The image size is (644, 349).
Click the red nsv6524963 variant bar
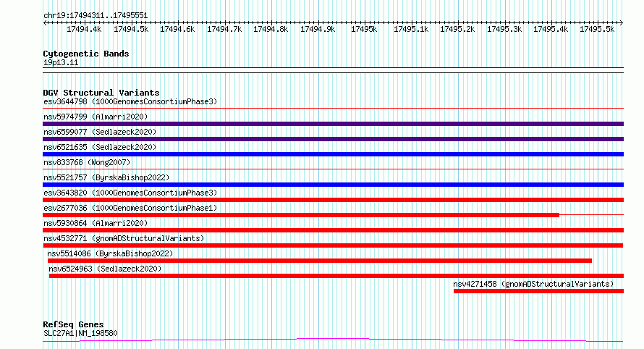[336, 276]
